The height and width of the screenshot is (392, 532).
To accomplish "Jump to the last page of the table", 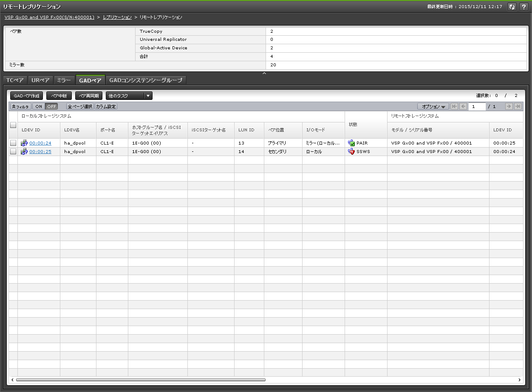I will pos(518,107).
